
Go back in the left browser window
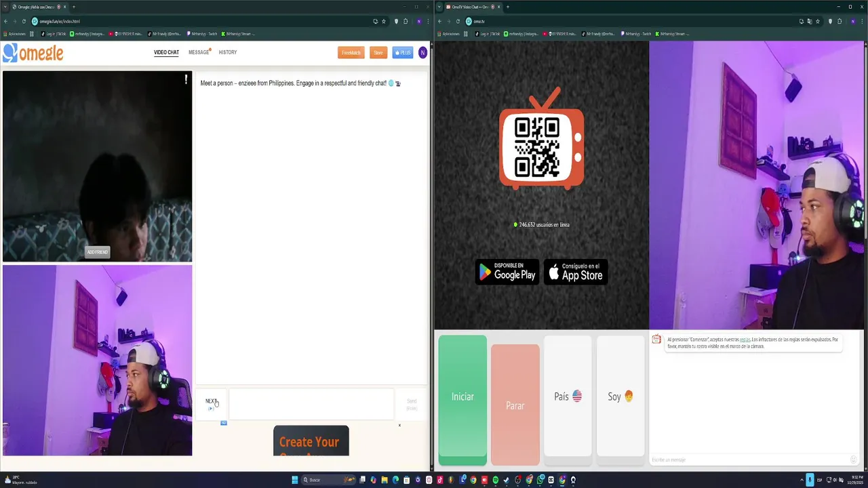click(5, 21)
